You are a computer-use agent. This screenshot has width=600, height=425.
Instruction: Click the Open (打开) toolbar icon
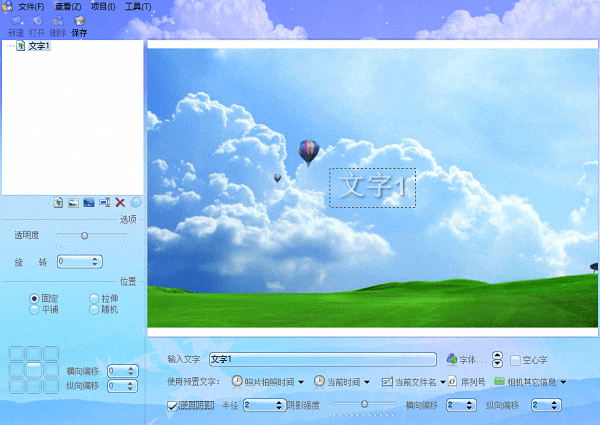click(x=37, y=25)
